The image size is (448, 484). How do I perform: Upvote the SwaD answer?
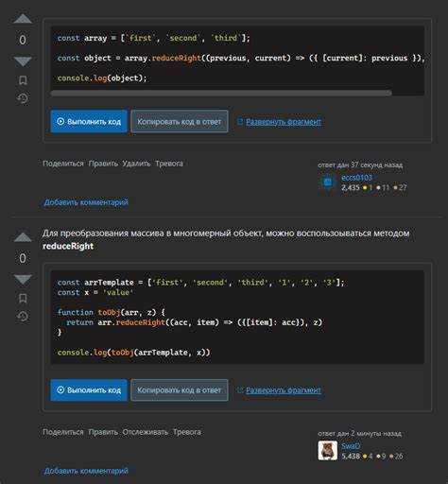(23, 237)
